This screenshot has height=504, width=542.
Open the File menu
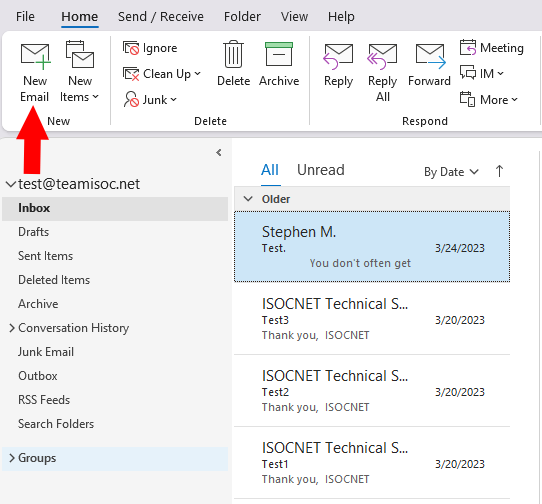(25, 17)
